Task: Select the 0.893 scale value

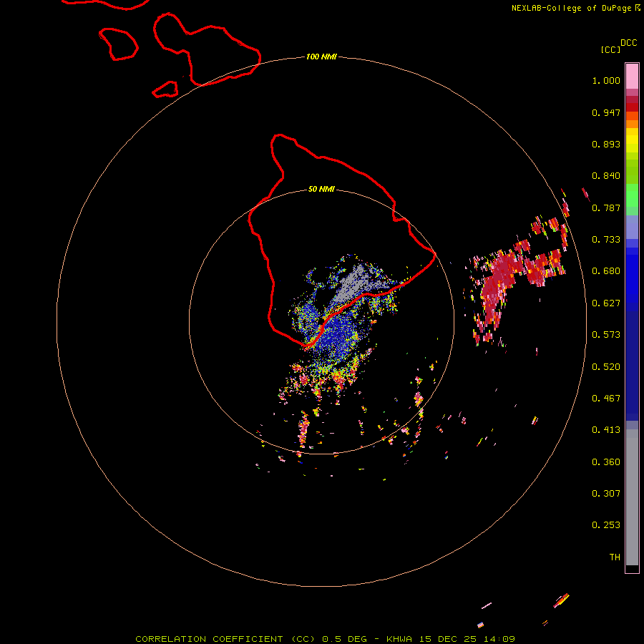Action: [606, 144]
